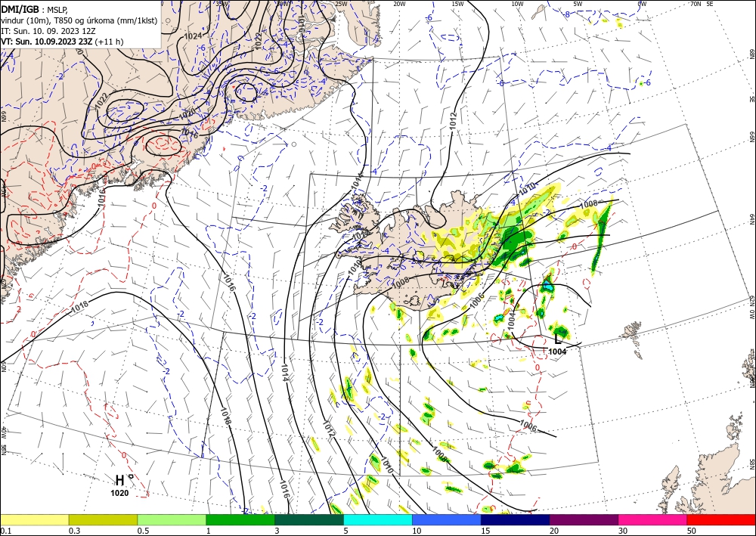756x536 pixels.
Task: Click the high-pressure H symbol
Action: pos(119,480)
